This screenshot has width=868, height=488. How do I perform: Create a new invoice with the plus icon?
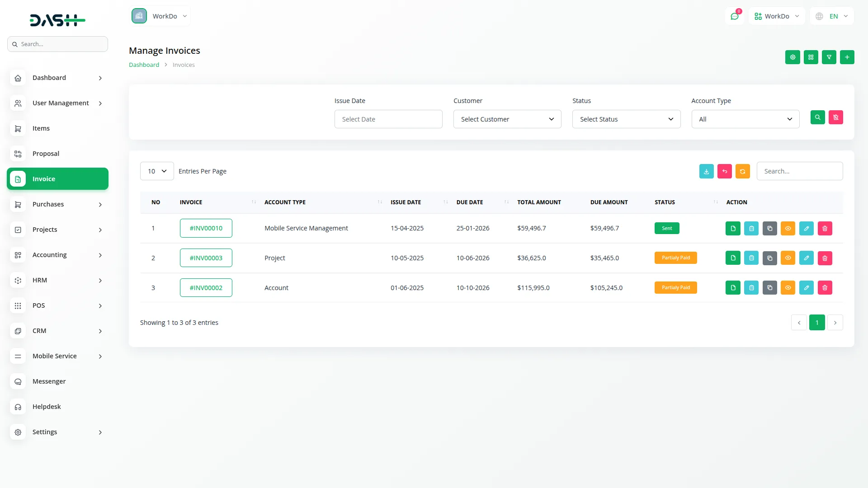tap(847, 57)
